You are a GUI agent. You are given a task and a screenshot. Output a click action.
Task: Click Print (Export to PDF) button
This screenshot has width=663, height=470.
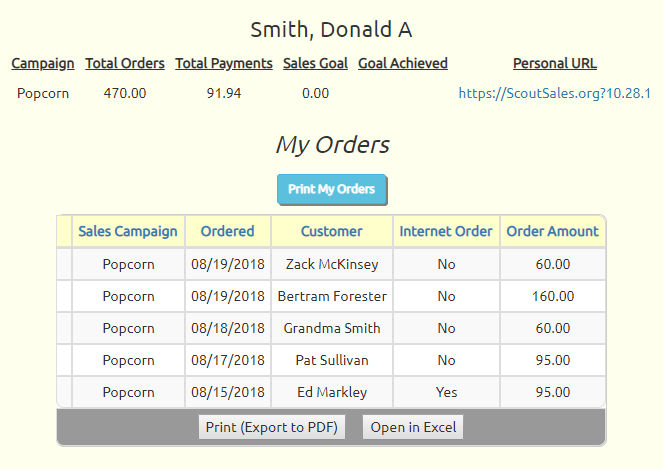point(272,427)
